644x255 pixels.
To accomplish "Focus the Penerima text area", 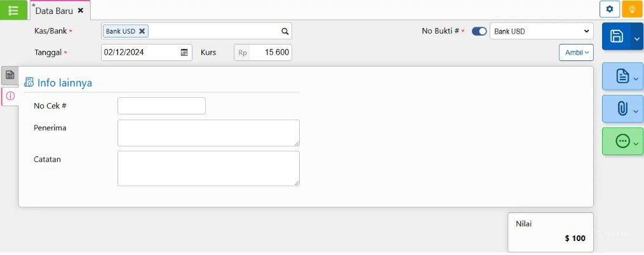I will [x=208, y=133].
